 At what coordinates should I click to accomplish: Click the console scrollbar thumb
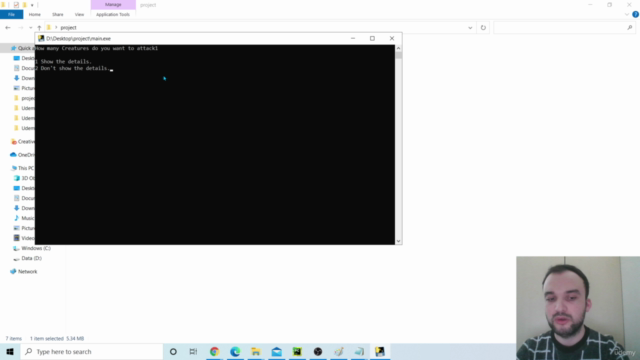[398, 55]
